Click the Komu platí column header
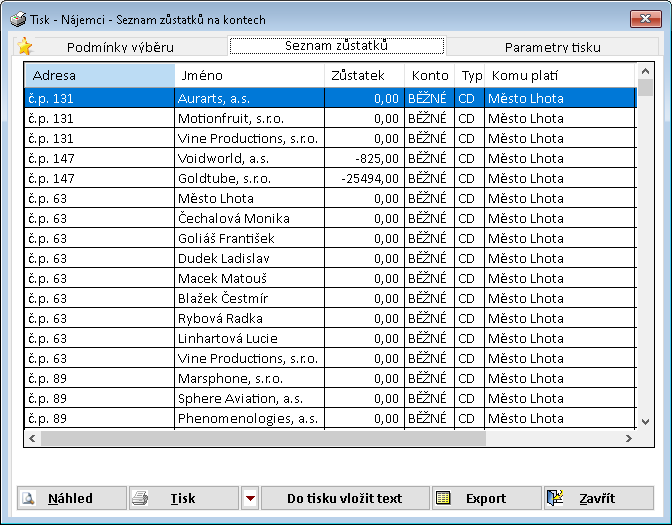 click(560, 75)
